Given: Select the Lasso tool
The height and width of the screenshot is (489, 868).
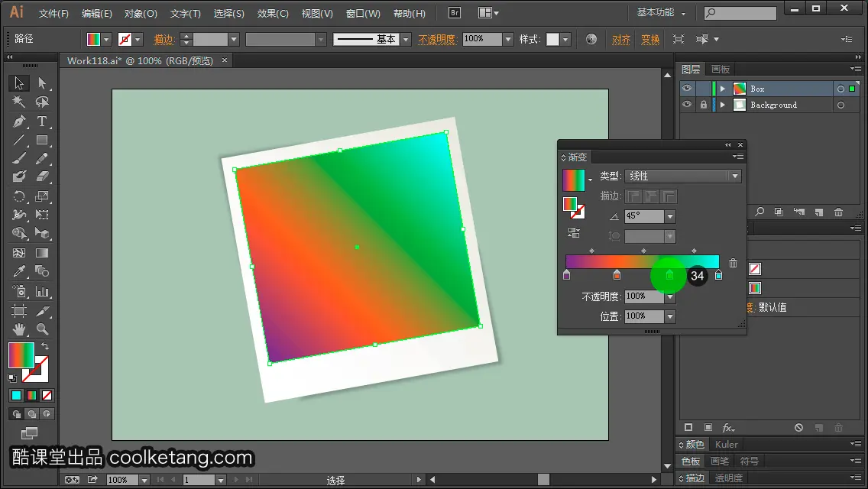Looking at the screenshot, I should pyautogui.click(x=42, y=102).
